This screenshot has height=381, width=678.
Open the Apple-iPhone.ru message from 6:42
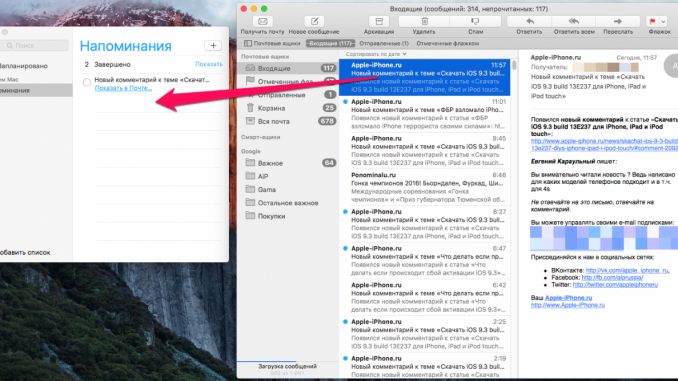pos(425,298)
